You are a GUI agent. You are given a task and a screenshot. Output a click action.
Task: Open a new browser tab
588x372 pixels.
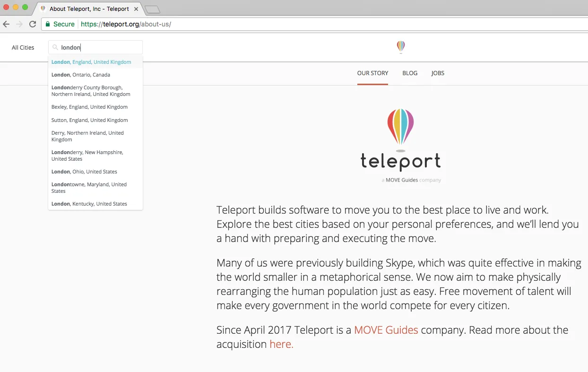click(x=152, y=9)
